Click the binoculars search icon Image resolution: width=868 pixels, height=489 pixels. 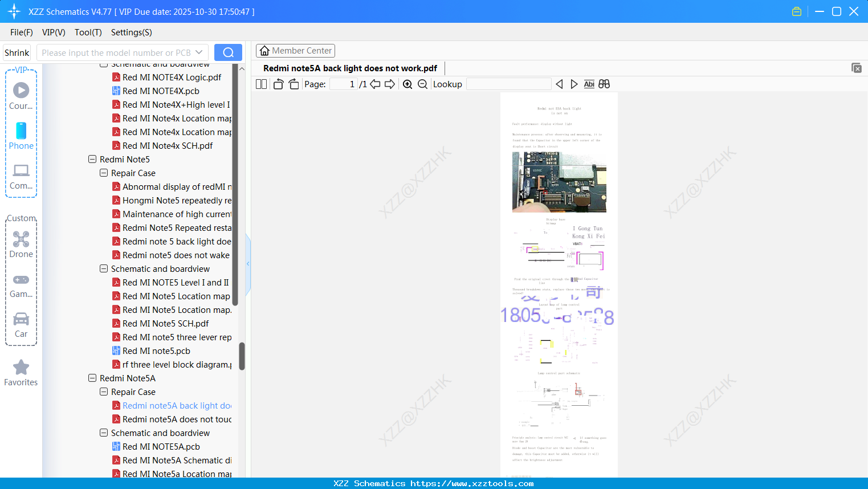pyautogui.click(x=604, y=84)
